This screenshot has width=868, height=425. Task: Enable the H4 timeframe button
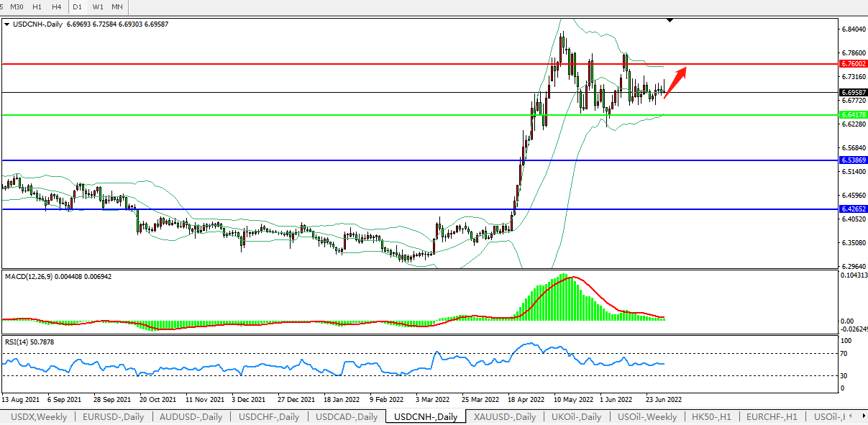click(56, 6)
